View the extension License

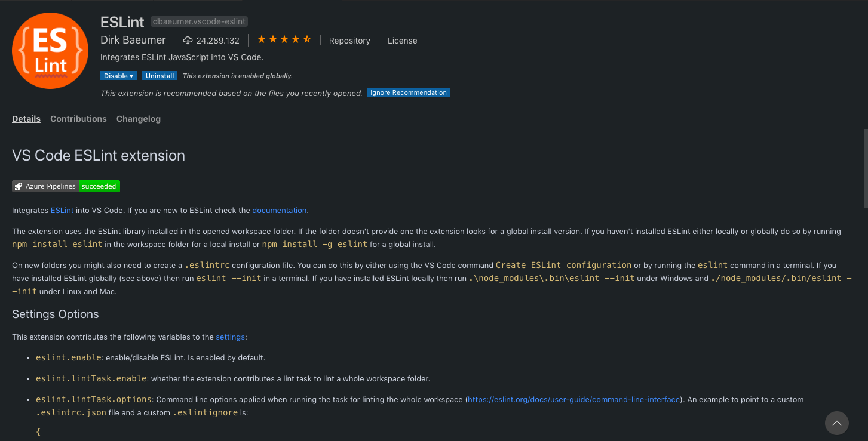pos(402,40)
